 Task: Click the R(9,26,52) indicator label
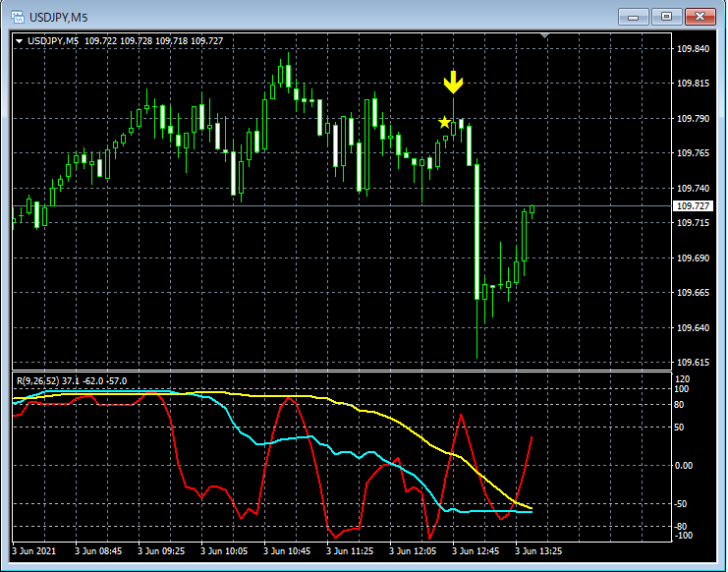[x=38, y=381]
